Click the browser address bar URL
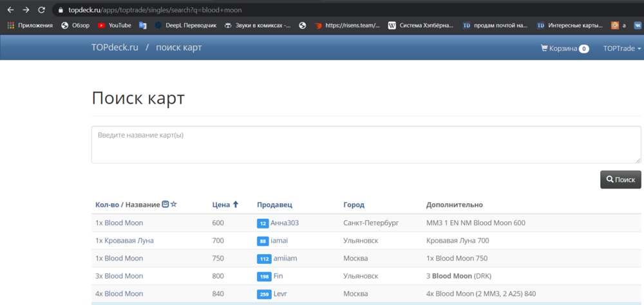This screenshot has height=305, width=644. [155, 10]
